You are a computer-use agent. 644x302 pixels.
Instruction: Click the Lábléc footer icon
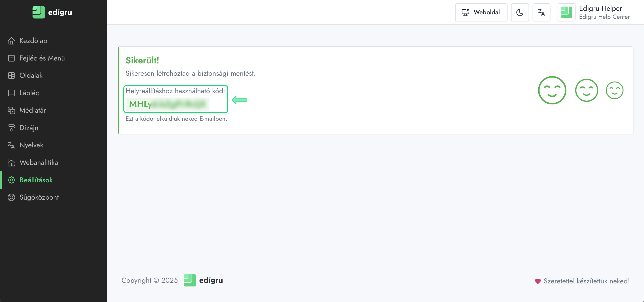11,93
